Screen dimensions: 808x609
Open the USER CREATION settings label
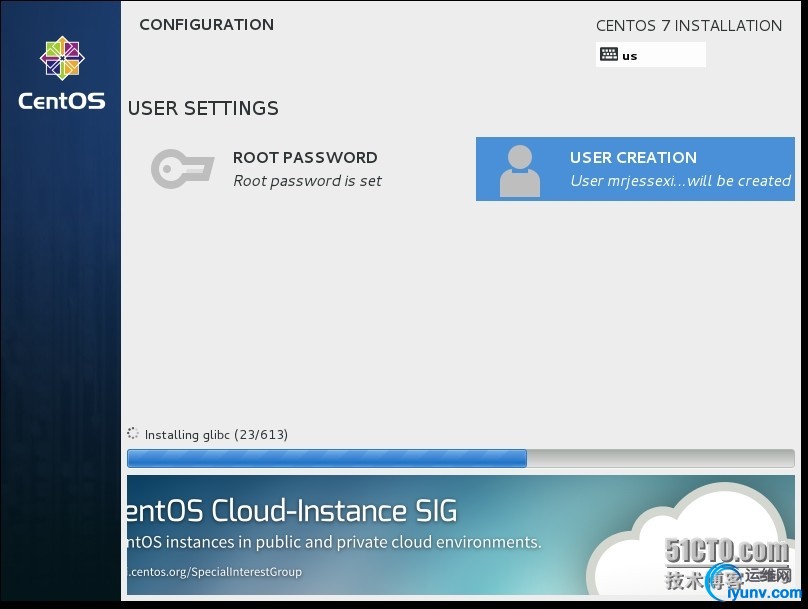point(633,157)
